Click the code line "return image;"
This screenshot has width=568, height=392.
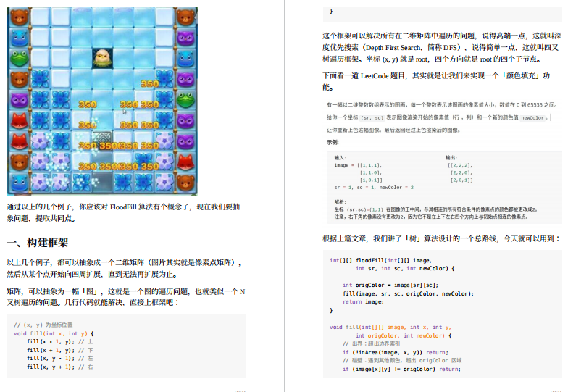tap(364, 301)
